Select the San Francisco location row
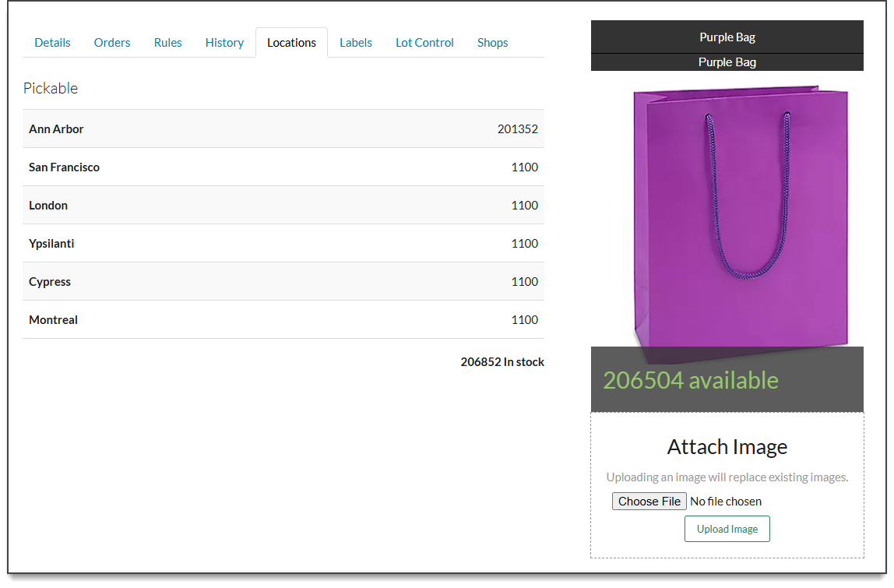This screenshot has width=894, height=588. pyautogui.click(x=283, y=167)
